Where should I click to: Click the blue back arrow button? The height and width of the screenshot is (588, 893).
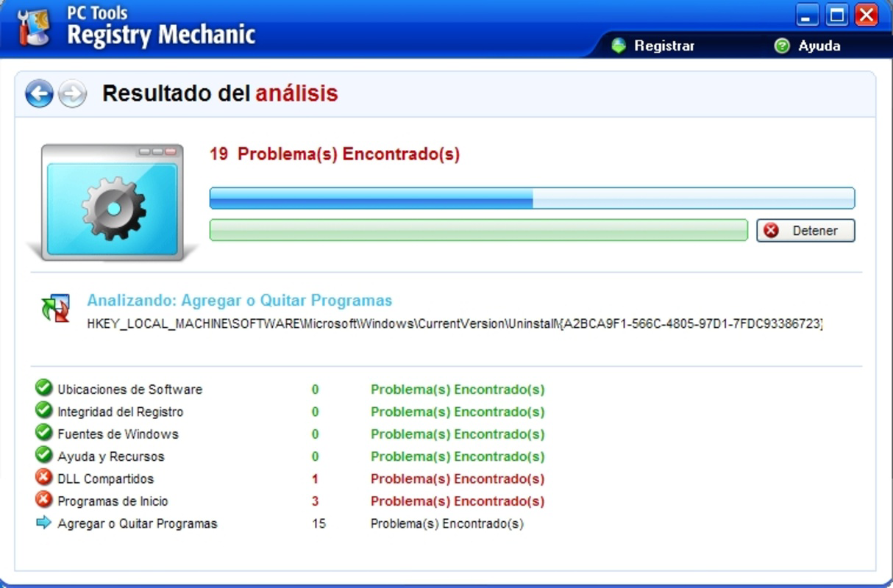click(x=39, y=94)
